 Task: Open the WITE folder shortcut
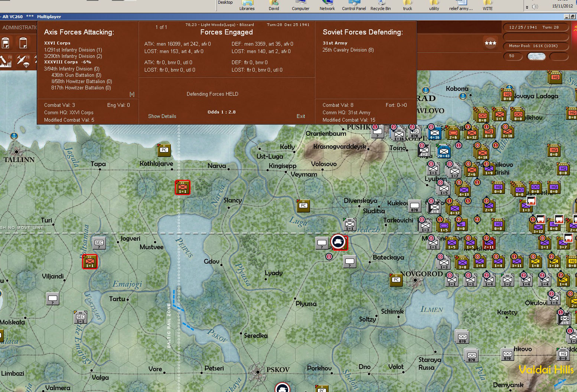488,6
